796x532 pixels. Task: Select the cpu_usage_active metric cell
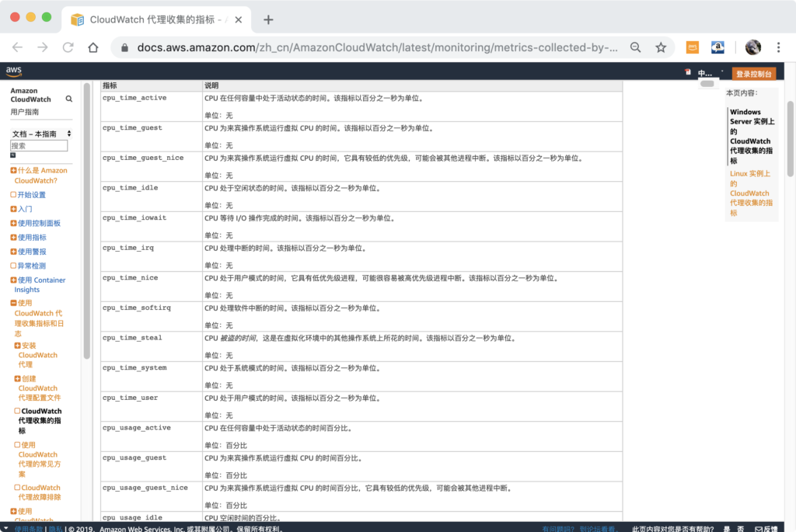click(152, 436)
